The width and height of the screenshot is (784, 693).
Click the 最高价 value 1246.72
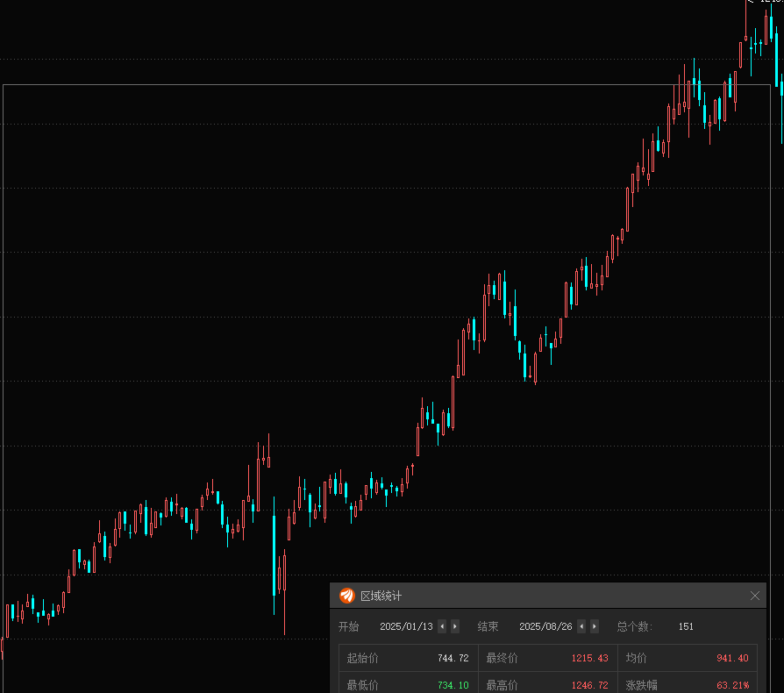tap(589, 685)
